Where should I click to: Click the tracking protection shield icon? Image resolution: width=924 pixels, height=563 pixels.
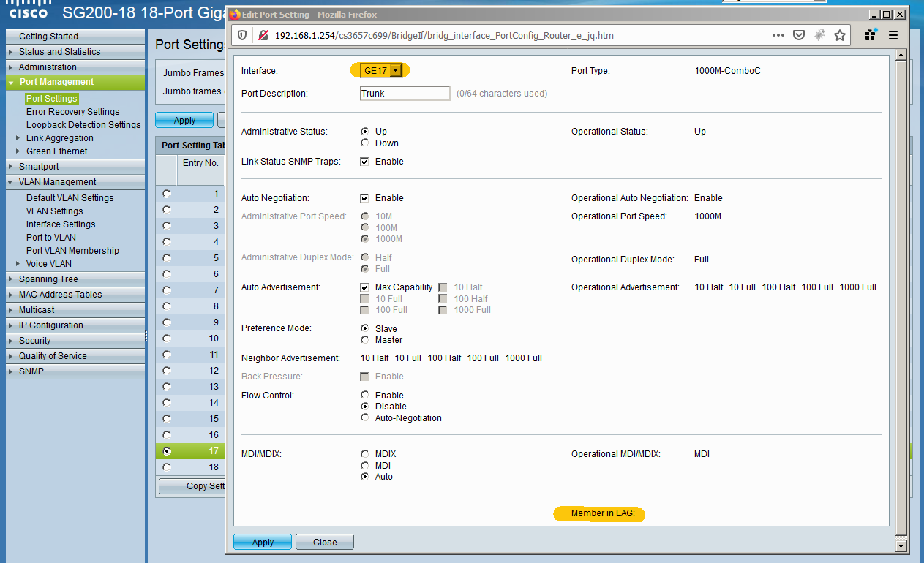tap(243, 35)
